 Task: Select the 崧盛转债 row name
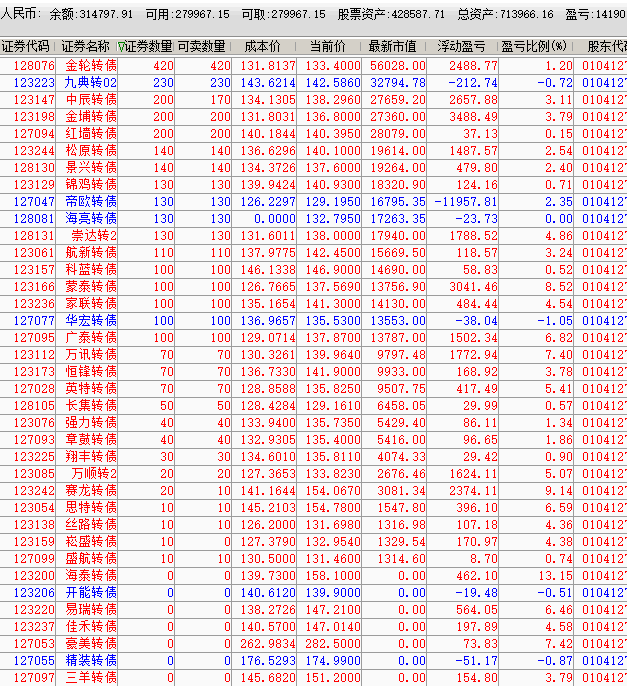click(91, 542)
